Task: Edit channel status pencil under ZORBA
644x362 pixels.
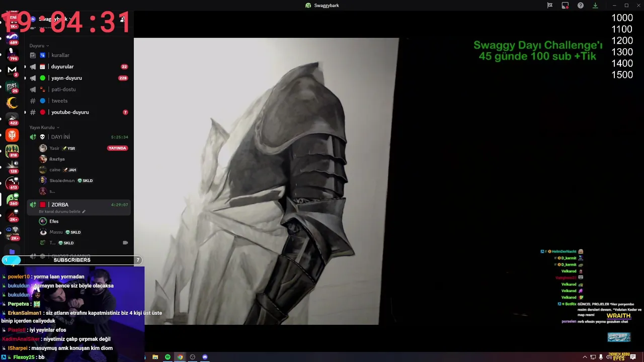Action: coord(84,212)
